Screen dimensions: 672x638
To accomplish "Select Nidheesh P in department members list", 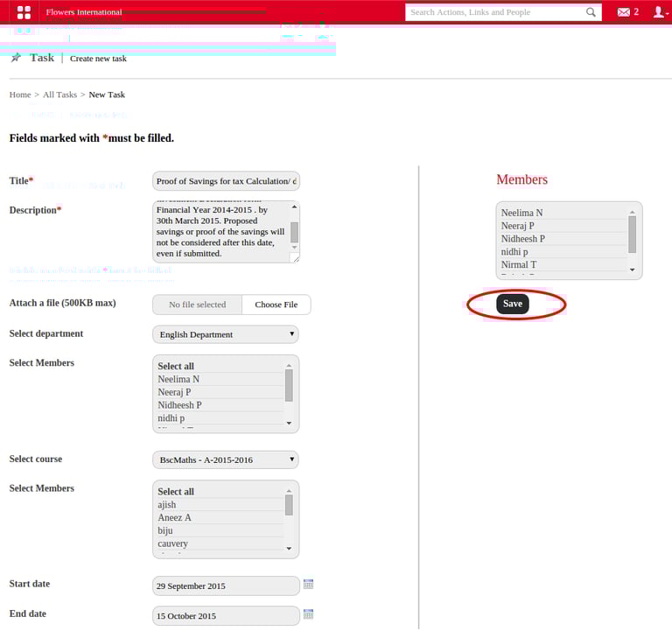I will (220, 404).
